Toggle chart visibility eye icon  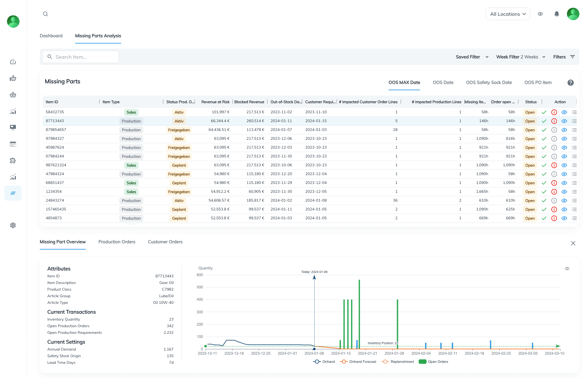click(x=567, y=269)
